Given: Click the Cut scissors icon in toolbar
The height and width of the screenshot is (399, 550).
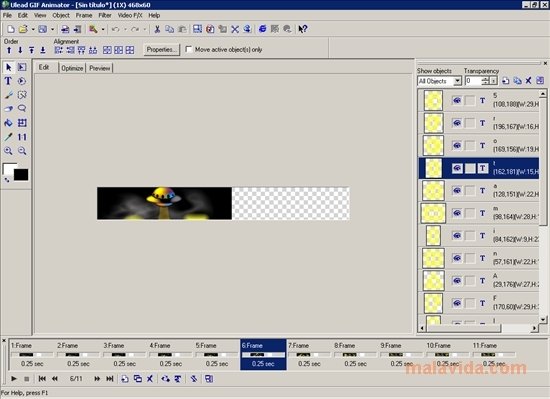Looking at the screenshot, I should tap(157, 29).
